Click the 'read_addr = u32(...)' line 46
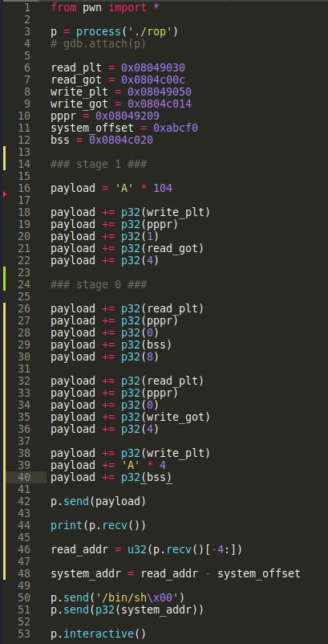The image size is (328, 644). 147,549
